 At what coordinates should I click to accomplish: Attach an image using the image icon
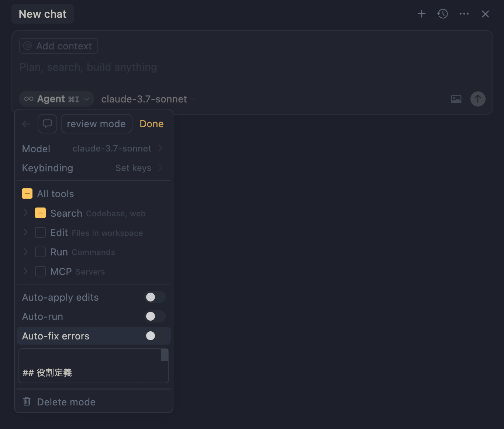click(x=456, y=99)
